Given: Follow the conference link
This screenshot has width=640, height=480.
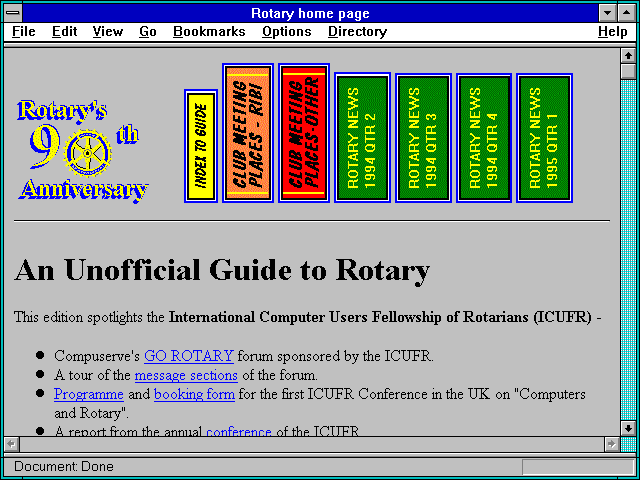Looking at the screenshot, I should click(239, 431).
